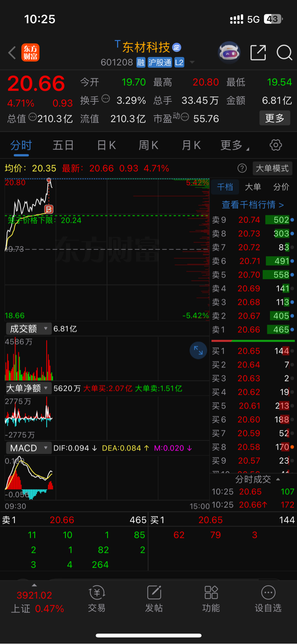The width and height of the screenshot is (297, 644).
Task: Switch to 五日 tab
Action: 63,145
